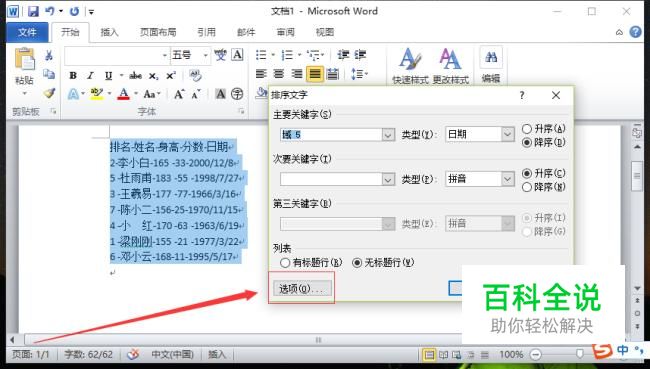Switch to the 邮件 Mailings tab
This screenshot has height=369, width=650.
click(246, 32)
